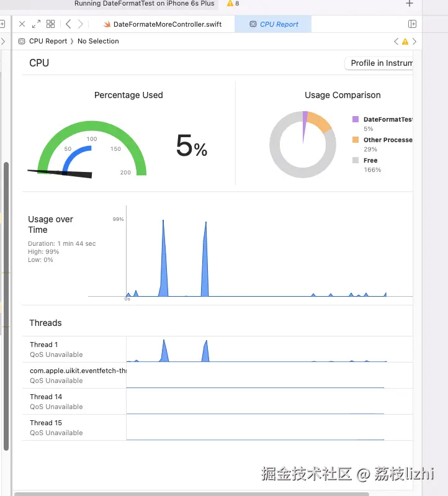Image resolution: width=448 pixels, height=496 pixels.
Task: Click the Swift file icon on tab
Action: pos(107,24)
